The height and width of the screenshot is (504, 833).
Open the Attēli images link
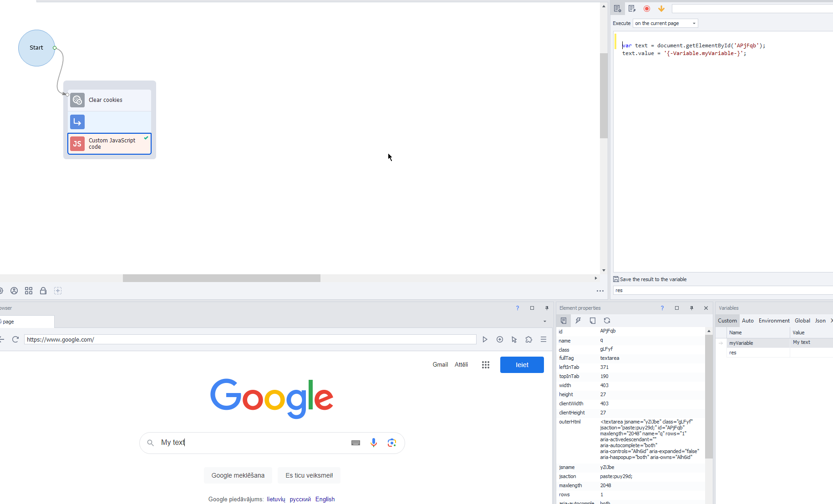point(461,365)
